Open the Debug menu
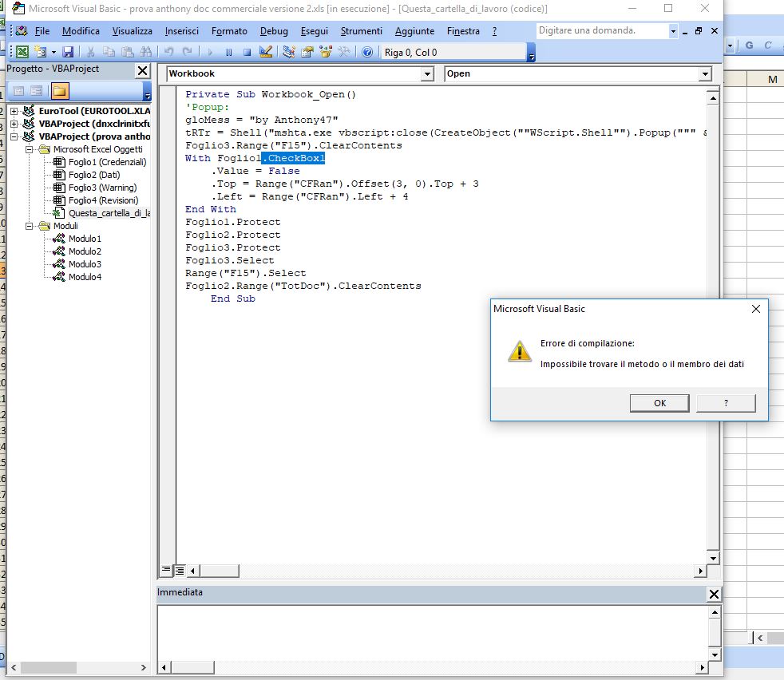The width and height of the screenshot is (784, 680). (274, 31)
